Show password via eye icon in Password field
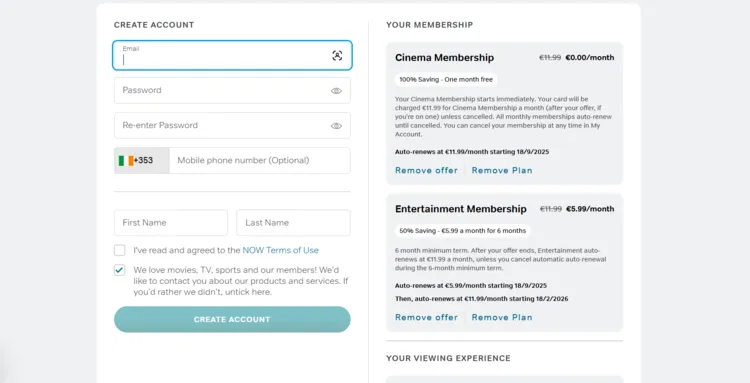750x383 pixels. (x=336, y=91)
